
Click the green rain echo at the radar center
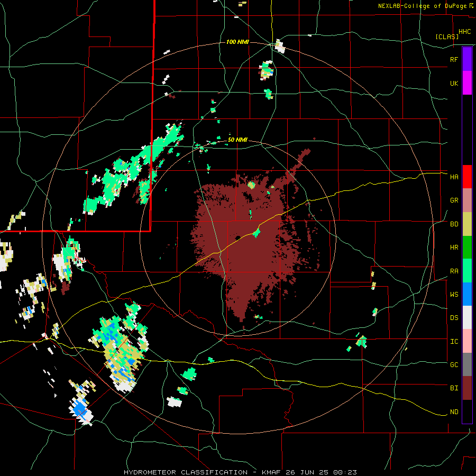click(257, 233)
